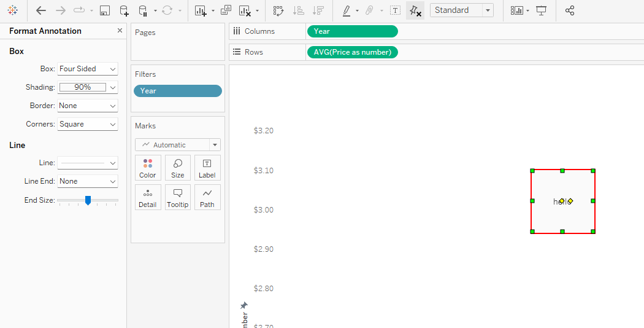
Task: Click the $3.00 axis label
Action: [x=264, y=210]
